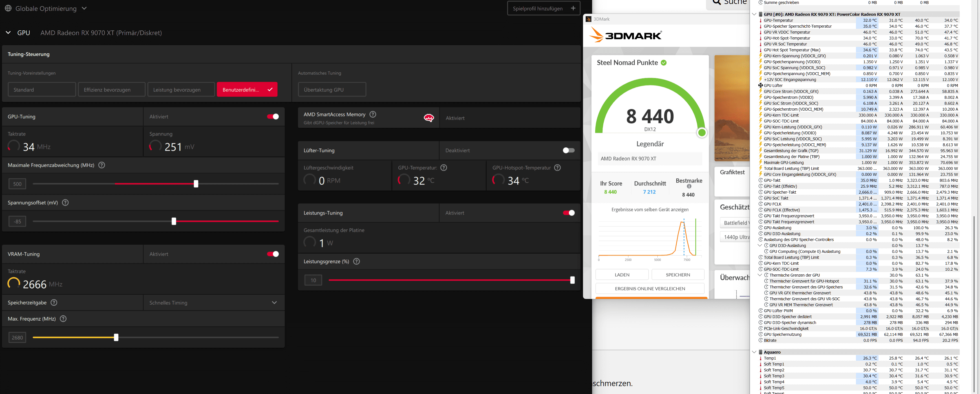Turn off the Leistungs-Tuning switch

coord(568,213)
